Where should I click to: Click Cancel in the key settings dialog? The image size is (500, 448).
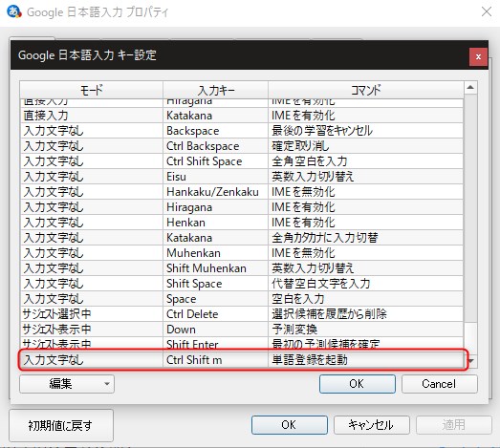tap(440, 384)
